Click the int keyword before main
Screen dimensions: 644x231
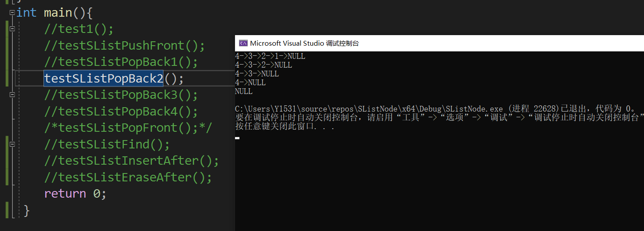click(x=26, y=12)
